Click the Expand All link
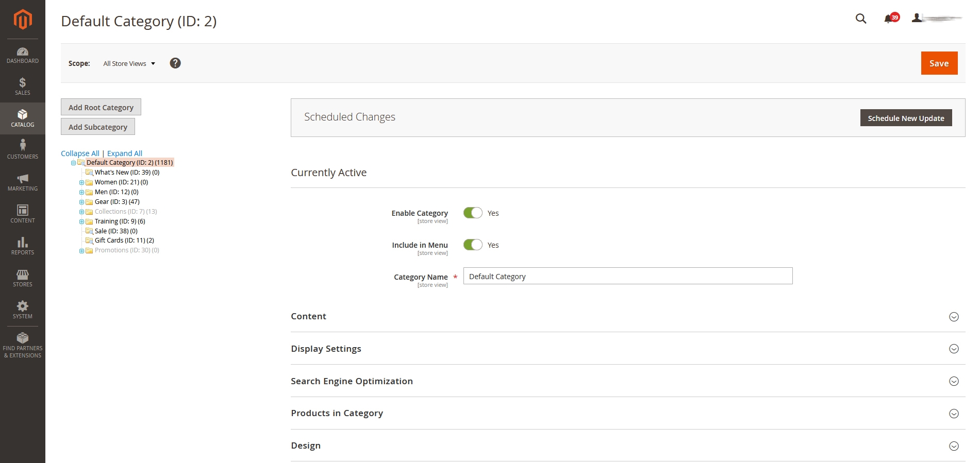The height and width of the screenshot is (463, 980). [x=125, y=153]
